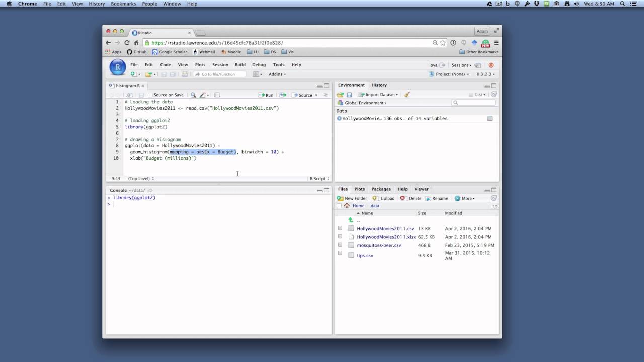Refresh the Files pane listing
644x362 pixels.
pos(494,198)
